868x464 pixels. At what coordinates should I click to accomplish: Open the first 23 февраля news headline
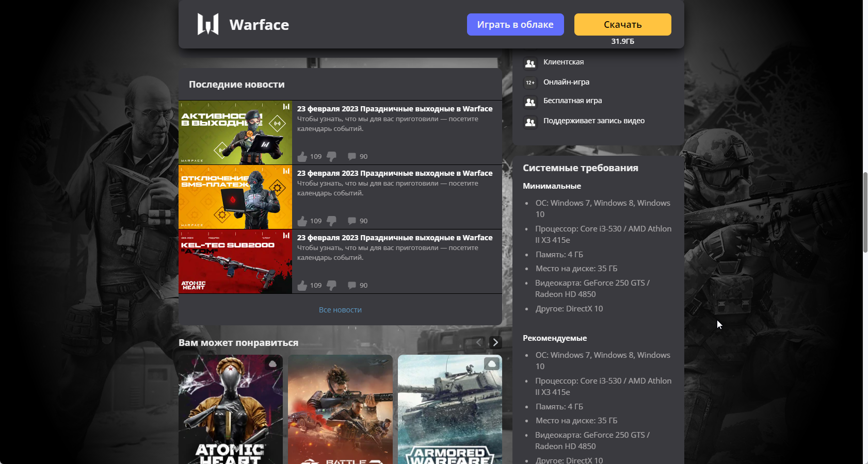tap(395, 109)
